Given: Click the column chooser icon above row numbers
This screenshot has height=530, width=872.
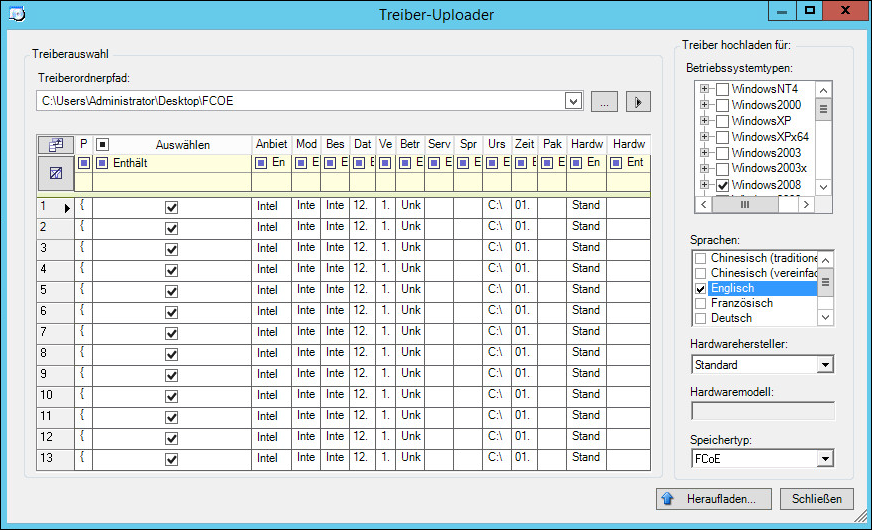Looking at the screenshot, I should tap(55, 145).
